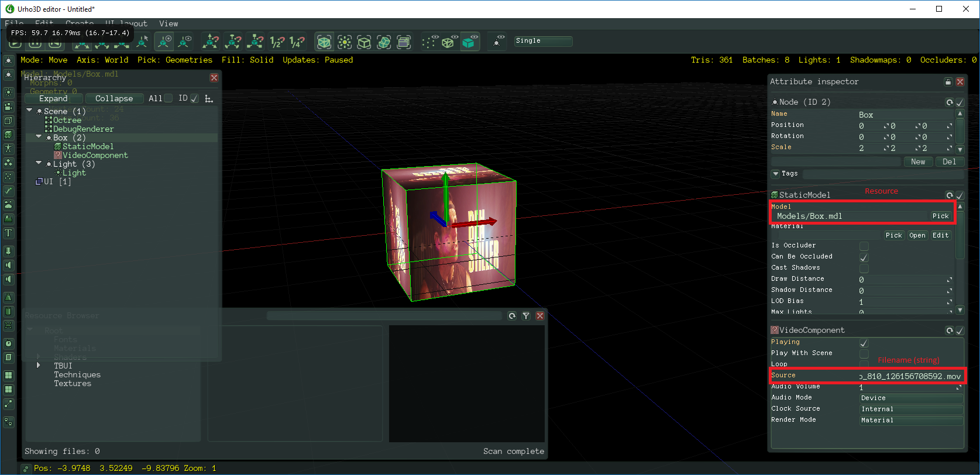The height and width of the screenshot is (475, 980).
Task: Open the View menu
Action: click(169, 23)
